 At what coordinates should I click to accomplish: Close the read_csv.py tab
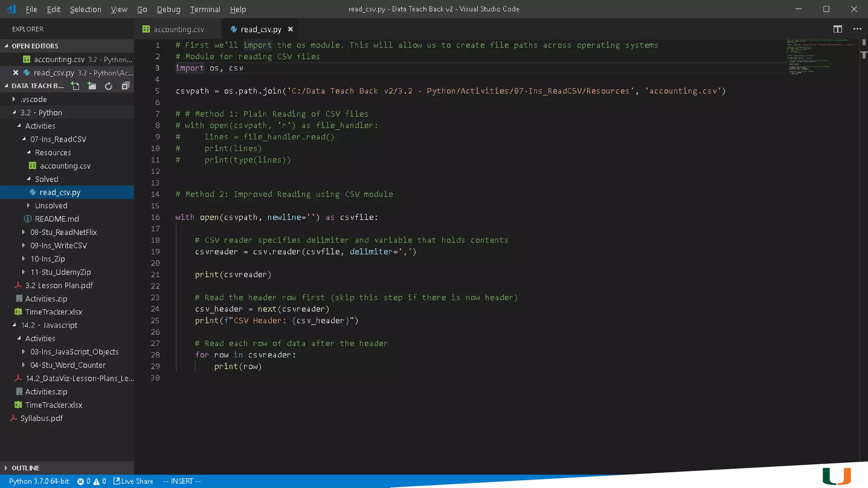click(x=290, y=29)
